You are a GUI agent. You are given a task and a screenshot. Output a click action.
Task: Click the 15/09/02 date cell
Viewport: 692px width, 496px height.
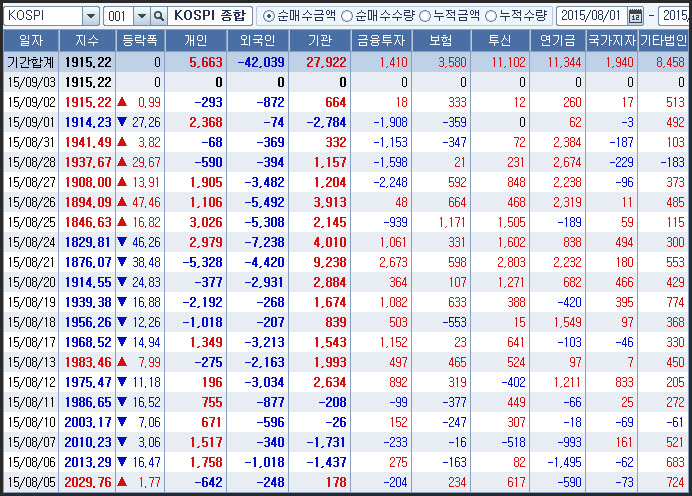click(x=31, y=102)
